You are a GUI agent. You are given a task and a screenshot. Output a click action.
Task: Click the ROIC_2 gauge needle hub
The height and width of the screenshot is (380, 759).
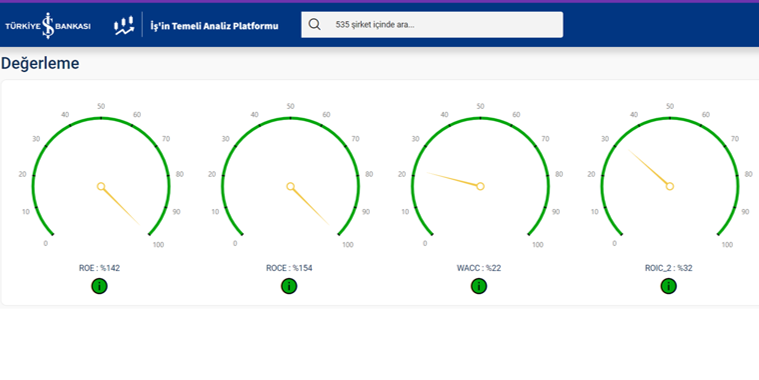click(670, 186)
